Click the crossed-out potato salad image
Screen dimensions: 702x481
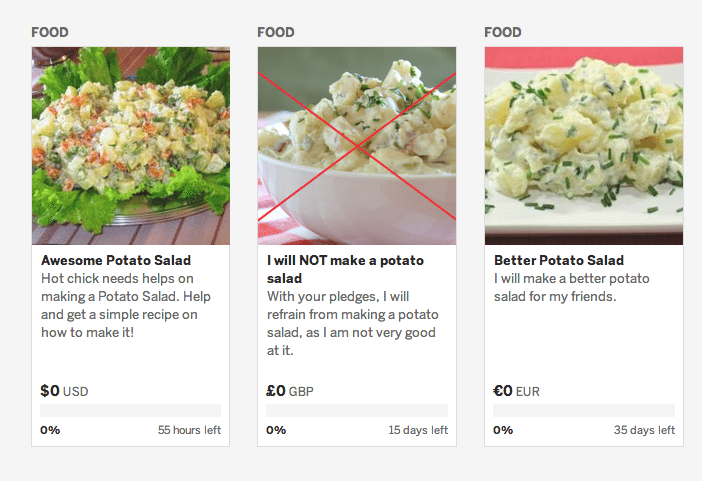tap(357, 146)
